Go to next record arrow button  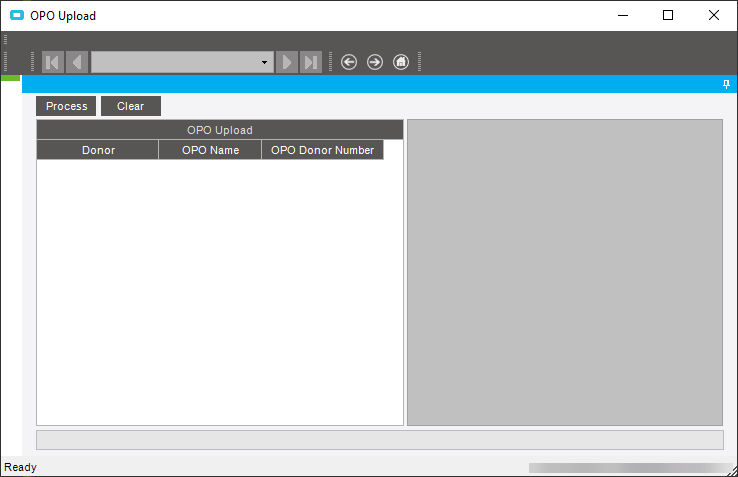(287, 62)
